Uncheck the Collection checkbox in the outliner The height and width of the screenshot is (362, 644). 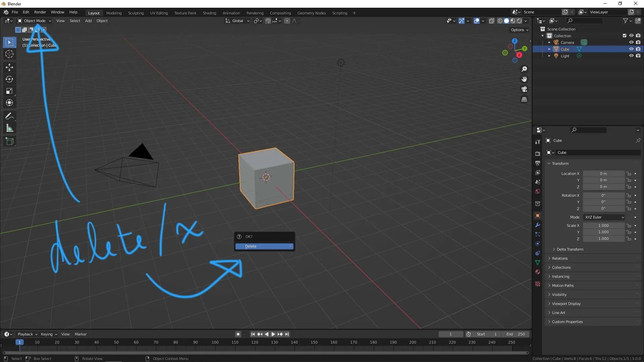coord(625,35)
